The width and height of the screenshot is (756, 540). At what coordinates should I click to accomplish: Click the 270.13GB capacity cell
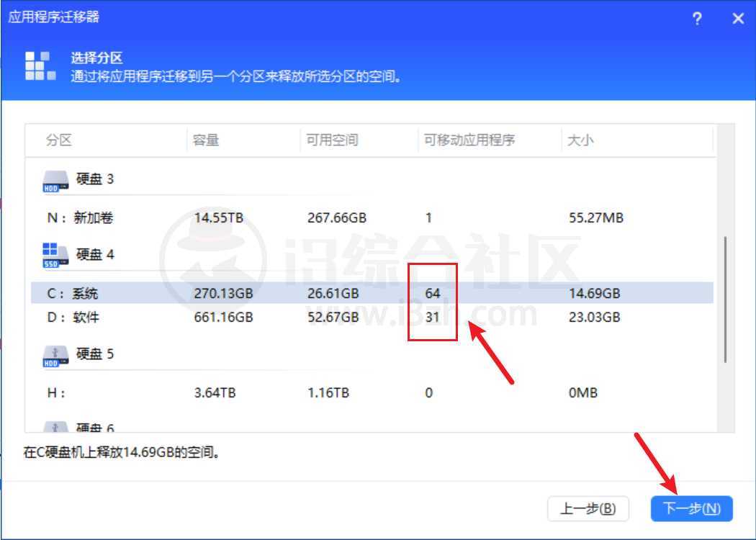pos(223,293)
